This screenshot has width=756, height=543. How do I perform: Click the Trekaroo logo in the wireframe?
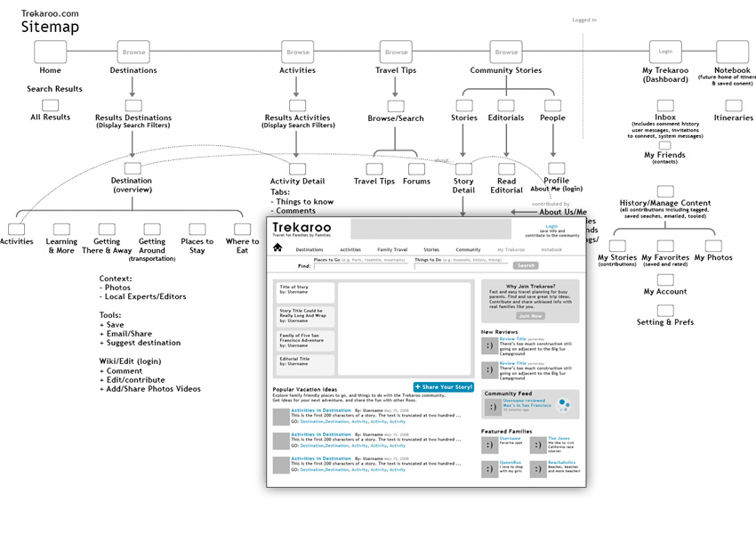[x=302, y=227]
